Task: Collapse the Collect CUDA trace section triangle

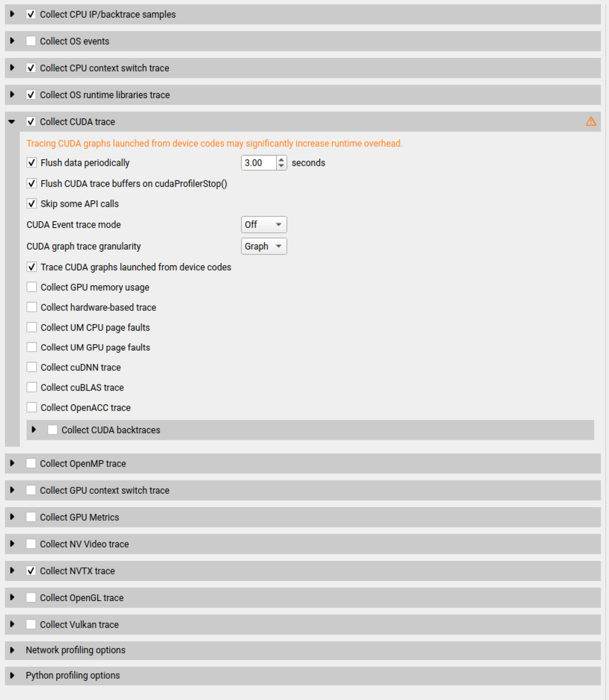Action: 11,121
